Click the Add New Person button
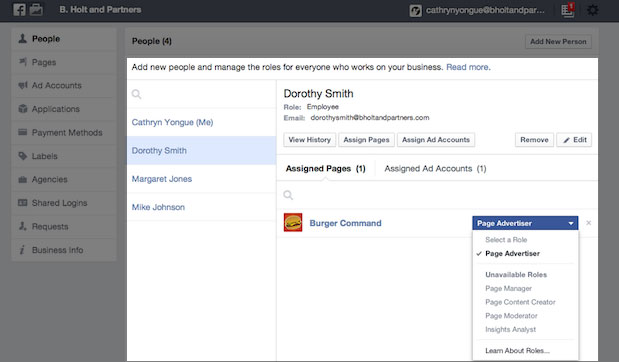619x362 pixels. click(x=558, y=41)
